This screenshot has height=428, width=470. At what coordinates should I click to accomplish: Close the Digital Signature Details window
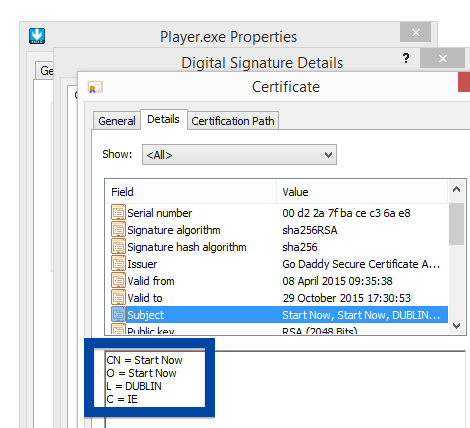point(442,58)
